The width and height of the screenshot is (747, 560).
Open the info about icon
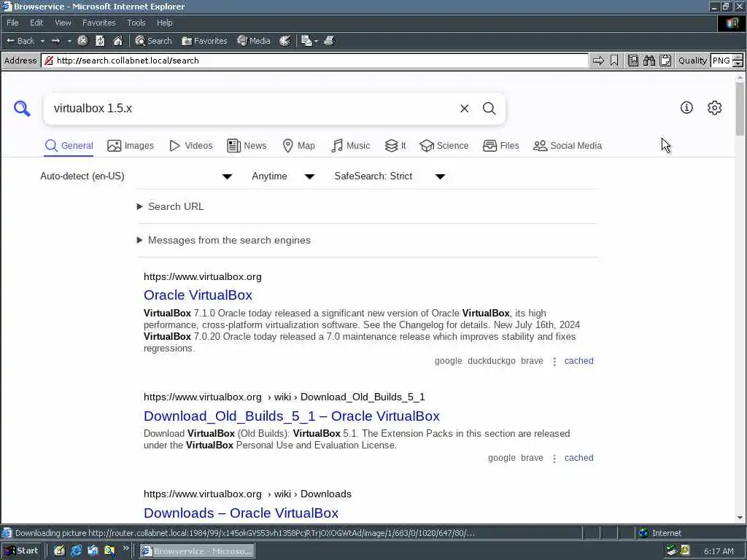(x=686, y=108)
